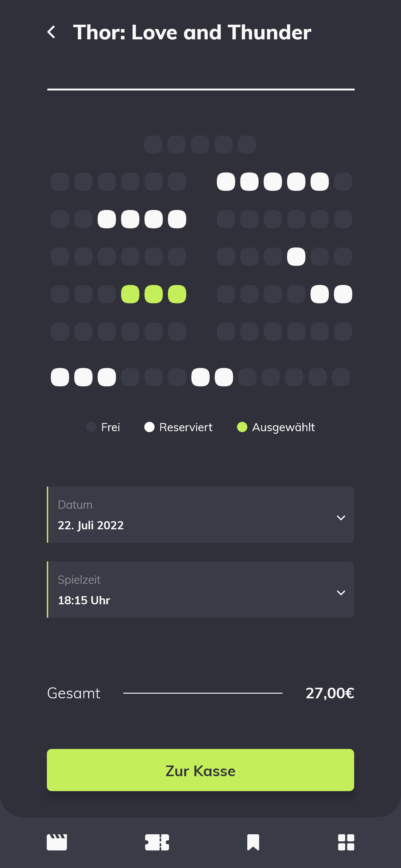Go back using the arrow beside the title
The height and width of the screenshot is (868, 401).
(52, 32)
